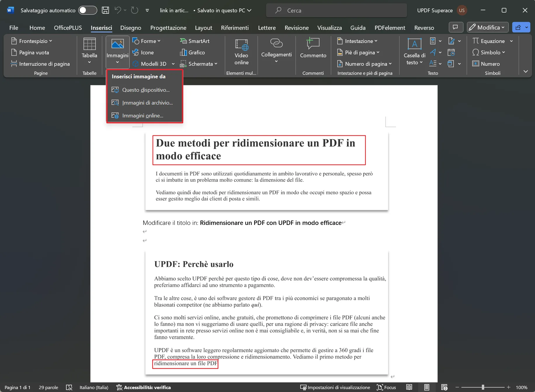Open the comments pane icon
Screen dimensions: 535x392
pyautogui.click(x=456, y=27)
